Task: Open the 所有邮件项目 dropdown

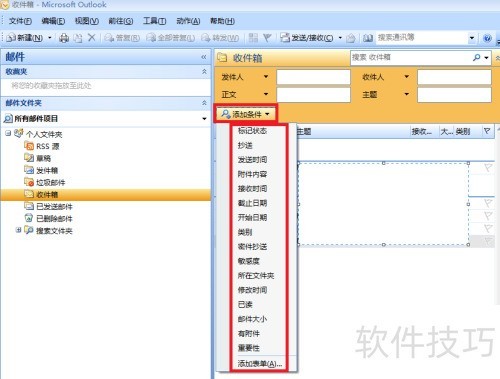Action: click(204, 119)
